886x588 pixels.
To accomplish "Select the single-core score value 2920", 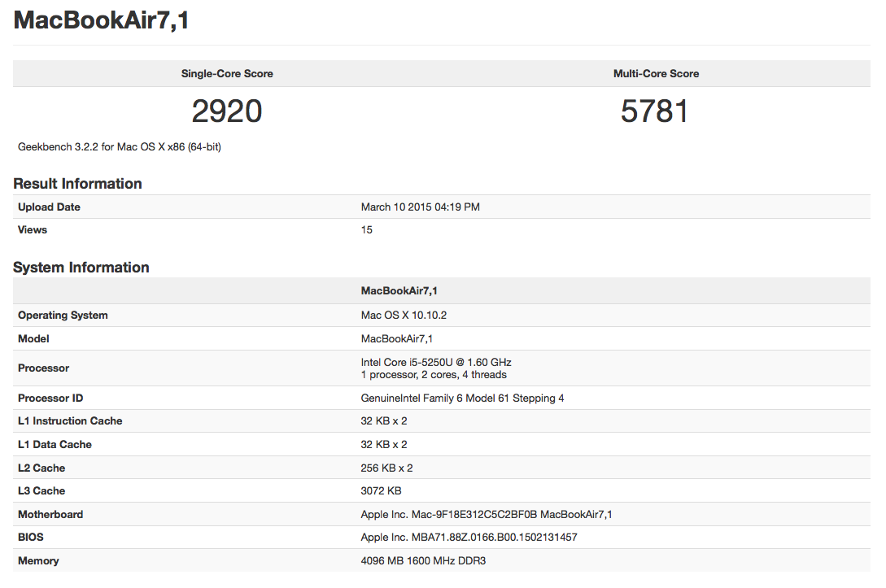I will 227,111.
